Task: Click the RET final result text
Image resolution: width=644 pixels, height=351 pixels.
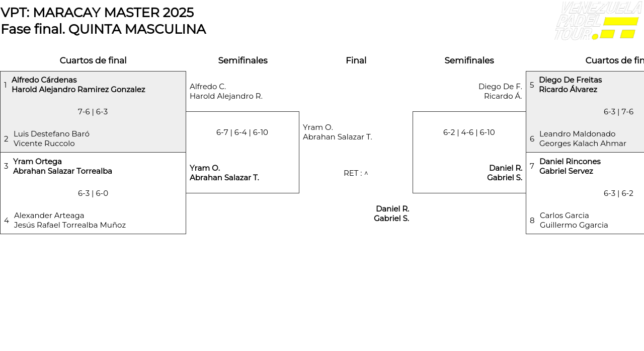Action: click(356, 173)
